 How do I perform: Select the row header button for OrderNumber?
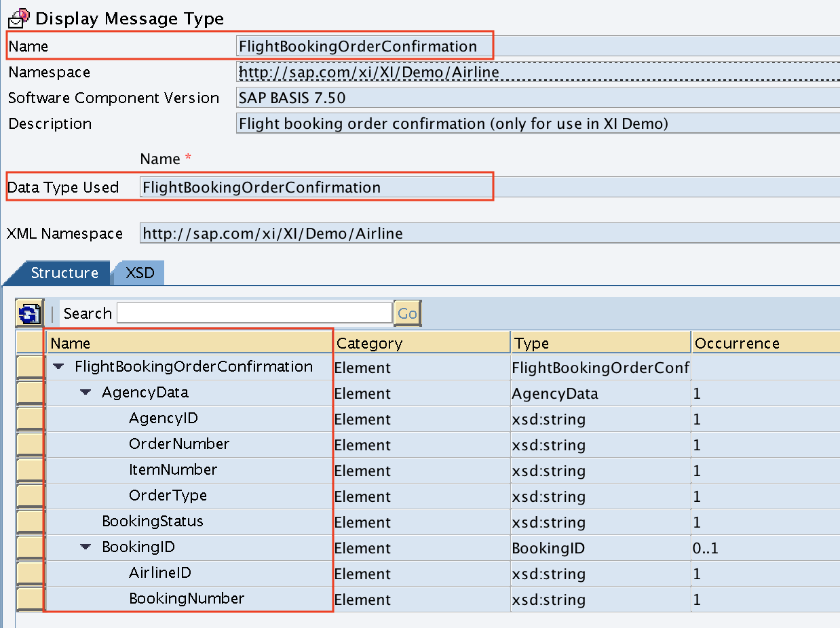31,445
